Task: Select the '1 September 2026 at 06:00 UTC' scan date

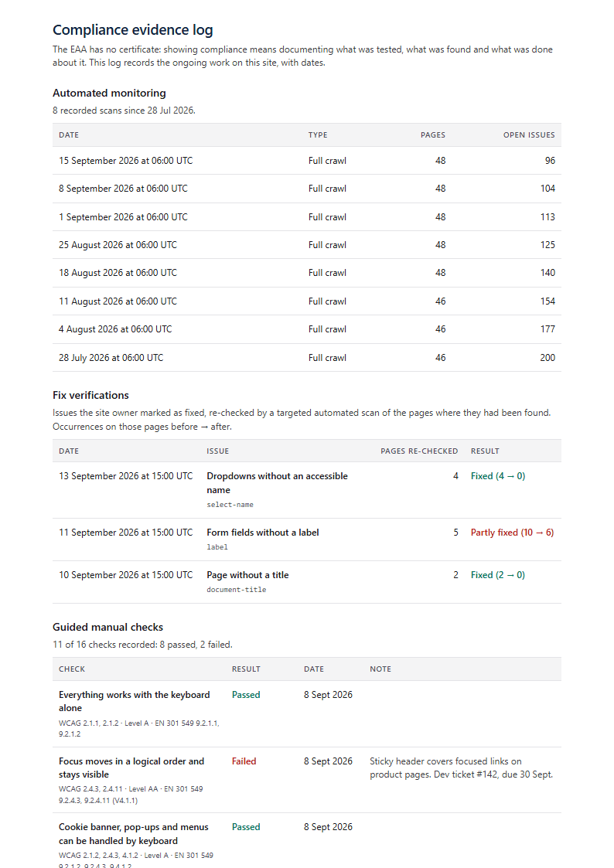Action: click(x=123, y=217)
